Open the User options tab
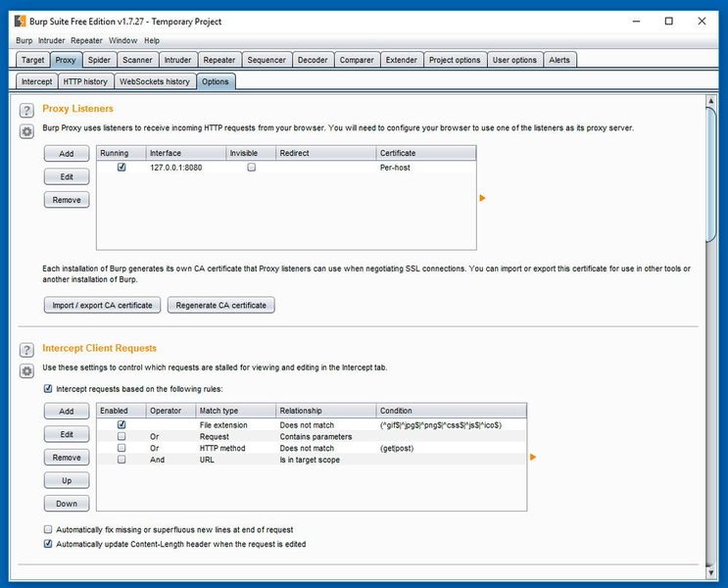 (x=514, y=60)
